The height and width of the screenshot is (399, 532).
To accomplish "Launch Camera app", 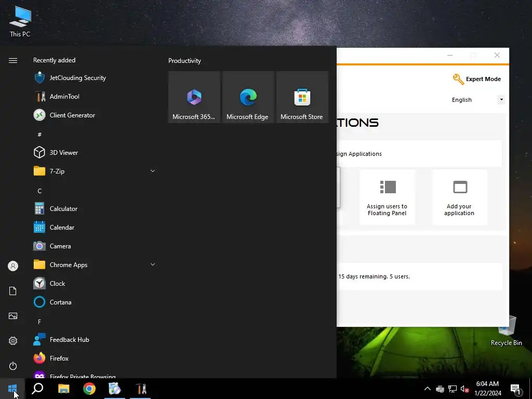I will (95, 246).
